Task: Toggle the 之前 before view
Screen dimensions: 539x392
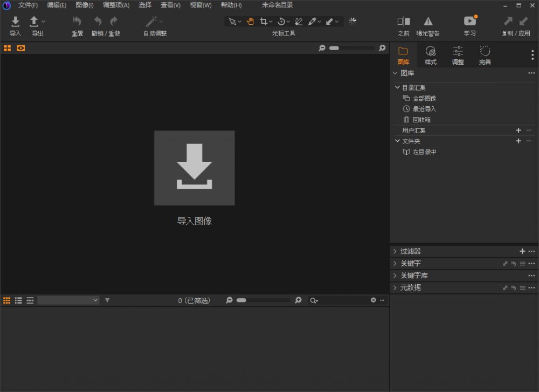Action: 404,22
